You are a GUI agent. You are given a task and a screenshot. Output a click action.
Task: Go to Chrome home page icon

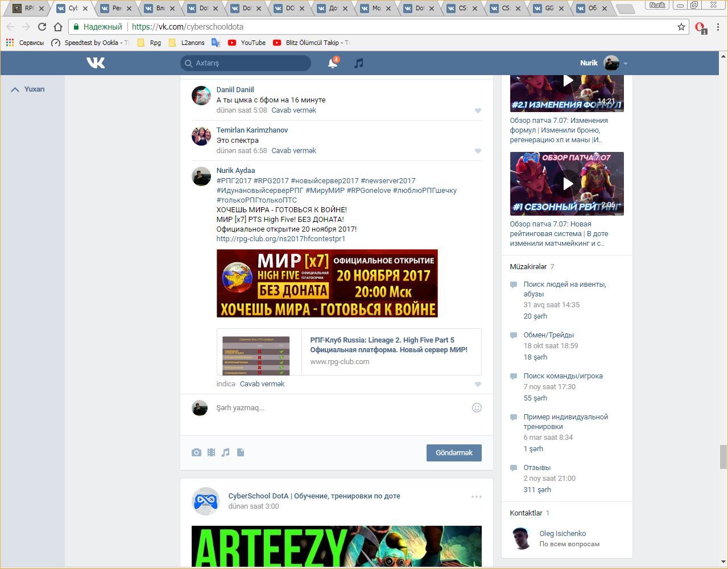click(57, 27)
